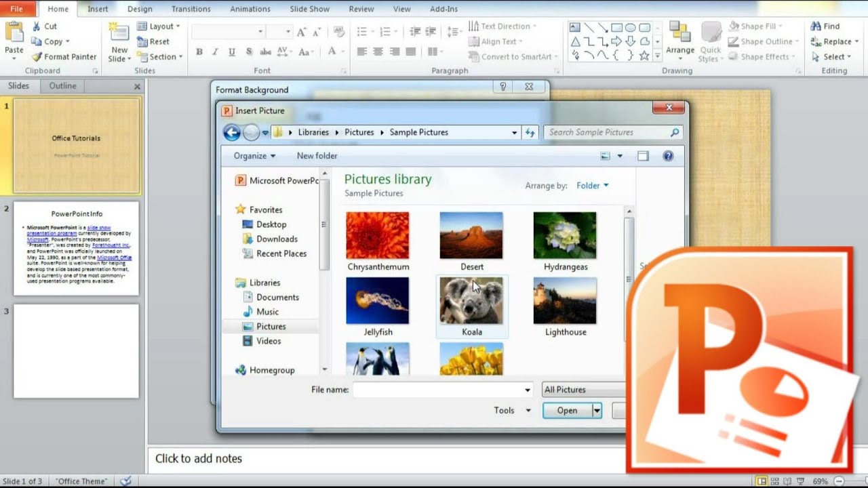Switch to the Animations ribbon tab
Viewport: 868px width, 488px height.
250,9
